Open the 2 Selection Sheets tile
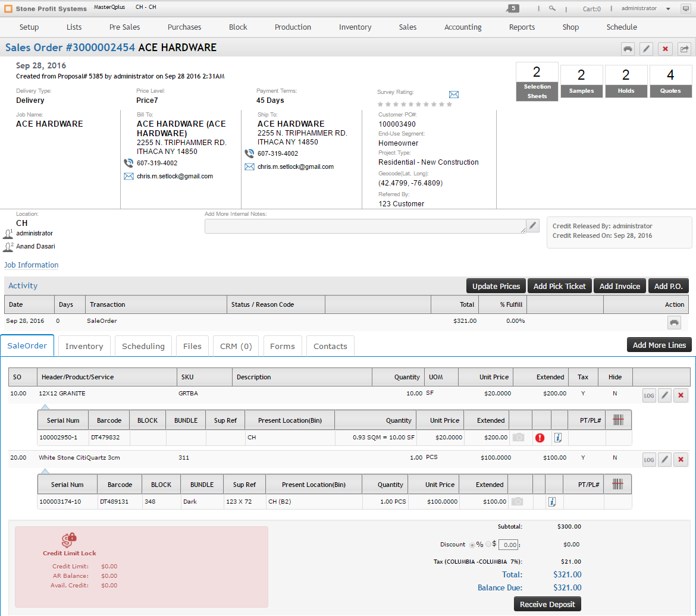The image size is (696, 616). [537, 81]
